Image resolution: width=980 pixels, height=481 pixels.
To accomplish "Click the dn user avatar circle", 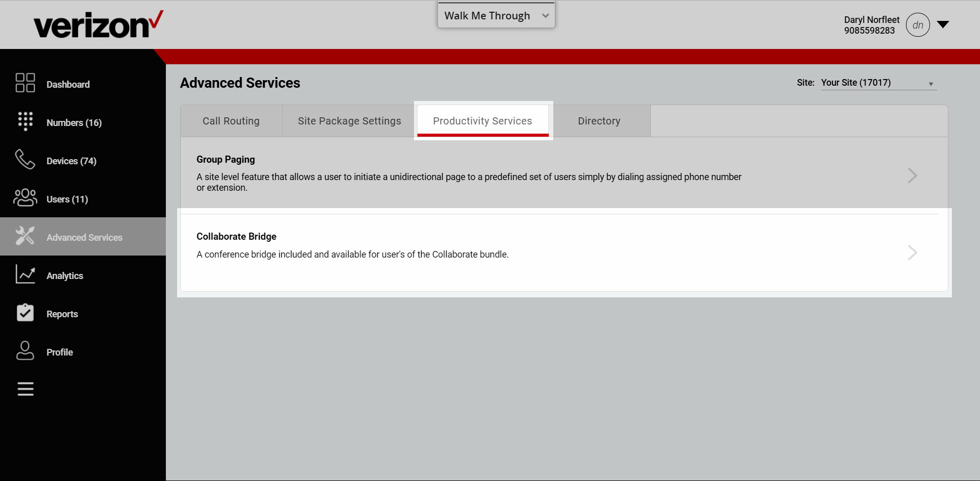I will 918,24.
